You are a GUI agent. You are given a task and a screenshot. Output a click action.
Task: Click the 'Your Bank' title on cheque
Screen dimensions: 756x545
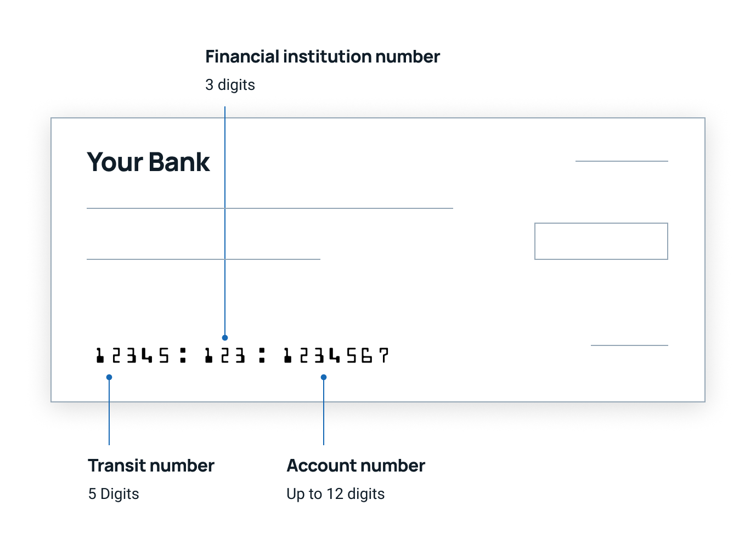pyautogui.click(x=148, y=162)
